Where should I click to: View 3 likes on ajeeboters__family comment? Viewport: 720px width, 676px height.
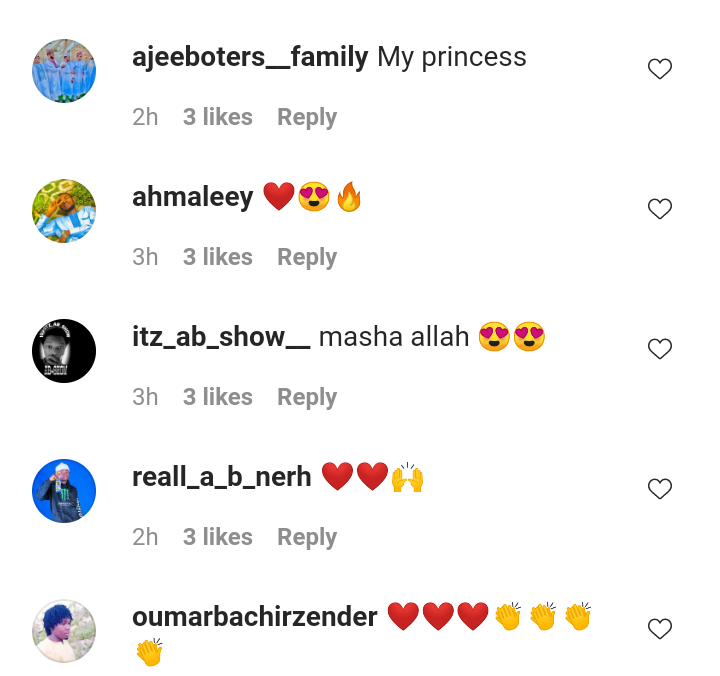click(x=218, y=117)
